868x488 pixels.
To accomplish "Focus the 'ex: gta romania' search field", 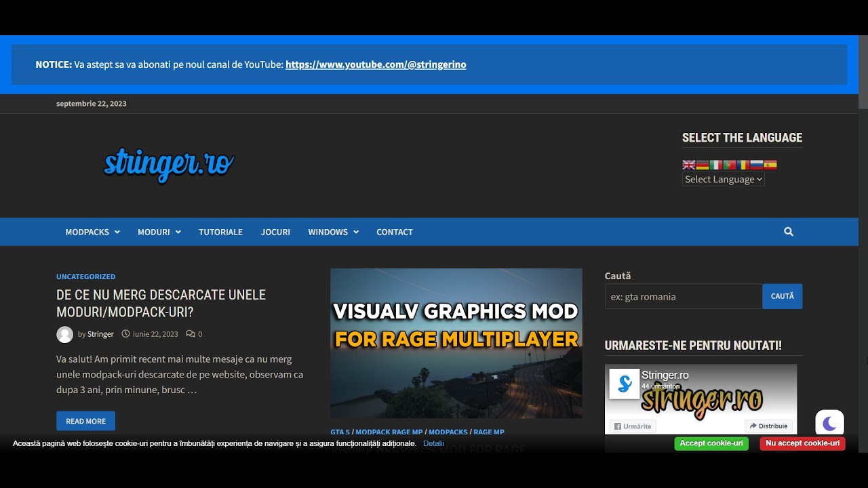I will click(x=684, y=296).
